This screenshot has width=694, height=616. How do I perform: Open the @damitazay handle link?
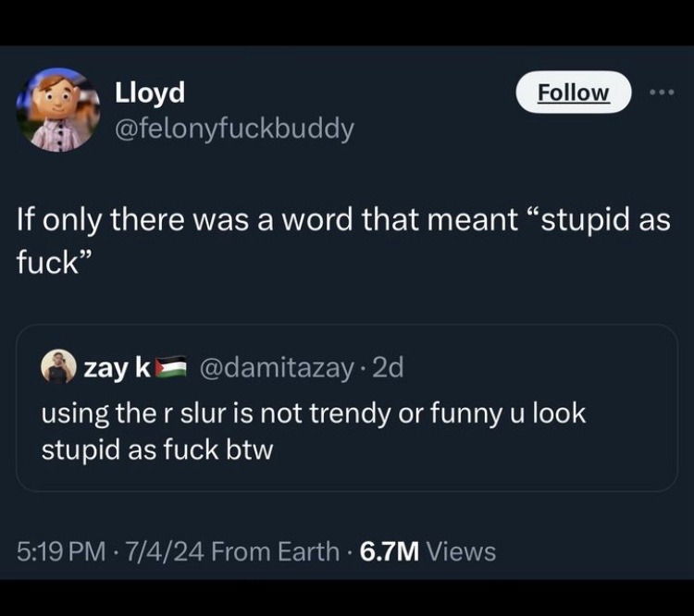click(276, 368)
